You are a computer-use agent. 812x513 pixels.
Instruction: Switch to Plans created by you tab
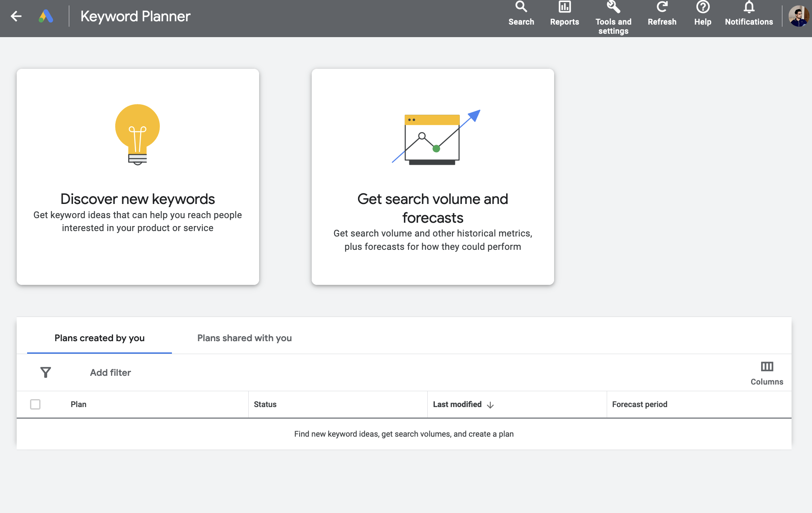click(99, 338)
